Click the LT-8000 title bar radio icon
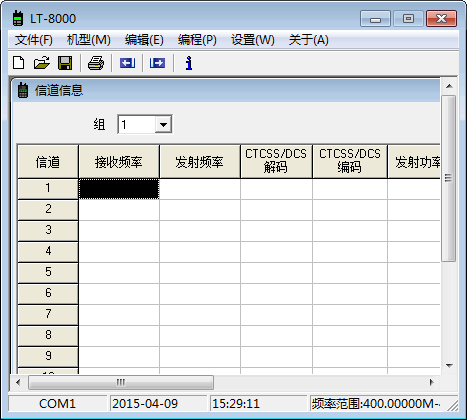Image resolution: width=467 pixels, height=420 pixels. coord(18,18)
